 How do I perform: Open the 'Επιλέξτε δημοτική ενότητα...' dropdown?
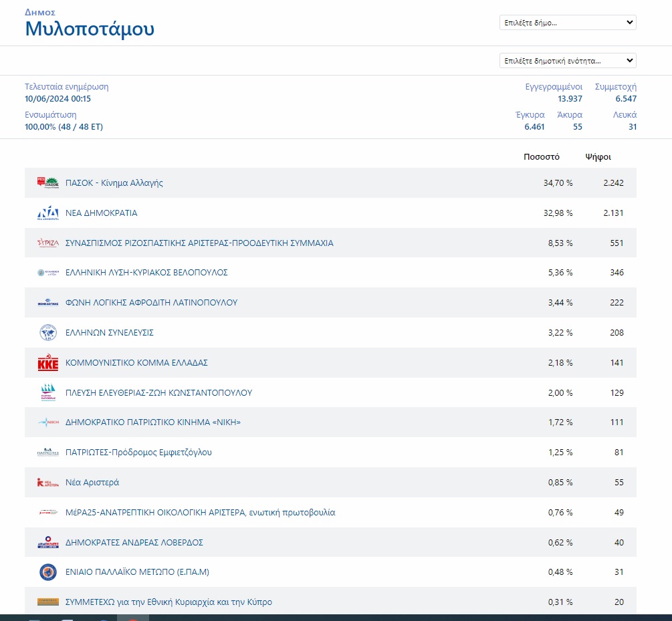pos(568,60)
